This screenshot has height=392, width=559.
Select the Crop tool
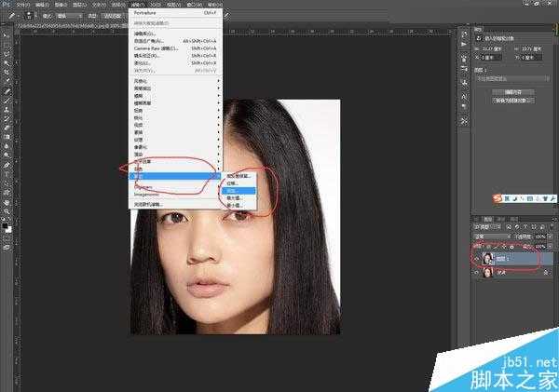(x=7, y=73)
